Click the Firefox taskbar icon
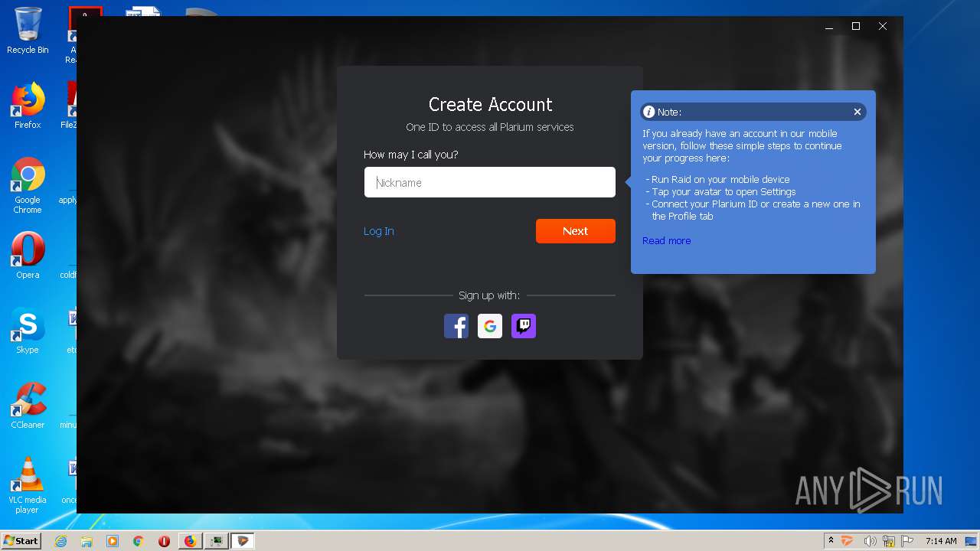980x551 pixels. [x=191, y=541]
